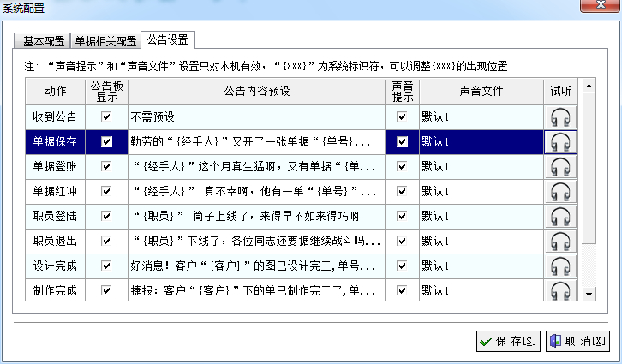Disable 声音提示 checkbox for 单据保存
The image size is (622, 364).
(x=402, y=141)
